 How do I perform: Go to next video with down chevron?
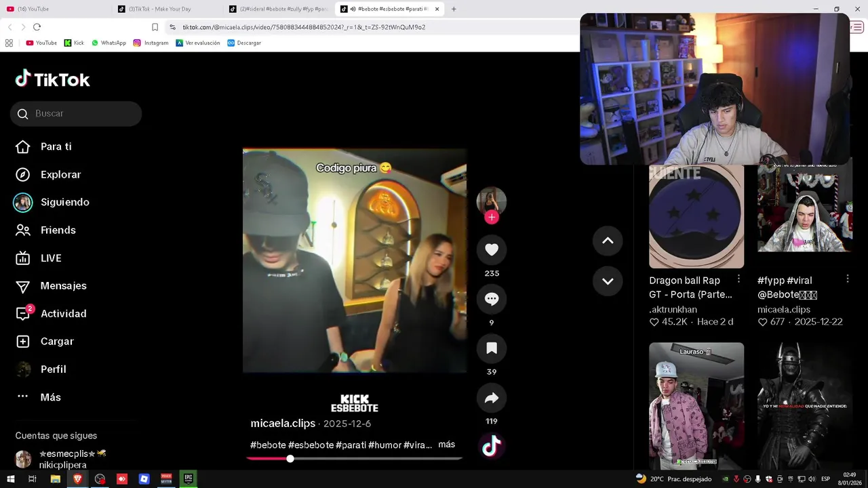[608, 281]
